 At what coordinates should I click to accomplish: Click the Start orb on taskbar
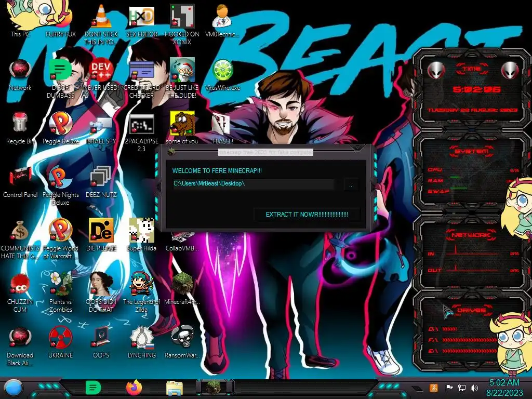coord(13,388)
